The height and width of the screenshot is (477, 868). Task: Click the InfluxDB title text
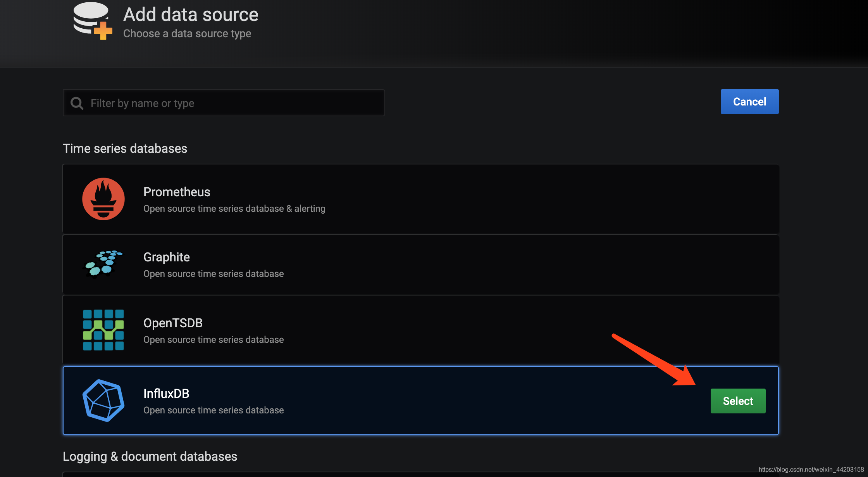[166, 393]
